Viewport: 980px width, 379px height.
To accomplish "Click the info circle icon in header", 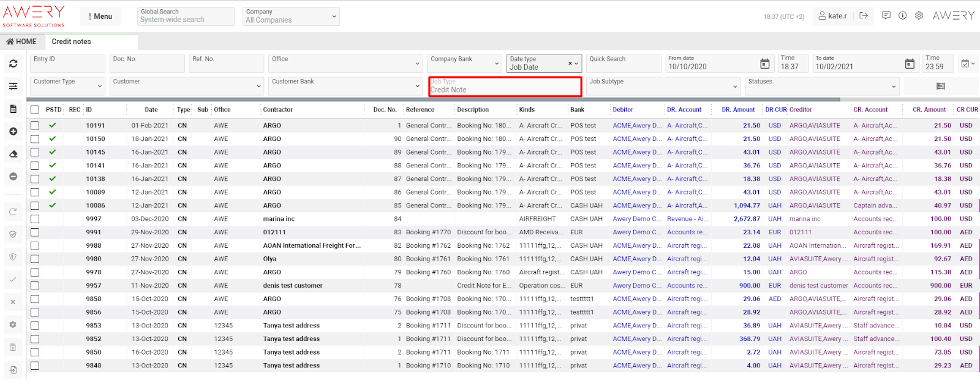I will pos(902,16).
